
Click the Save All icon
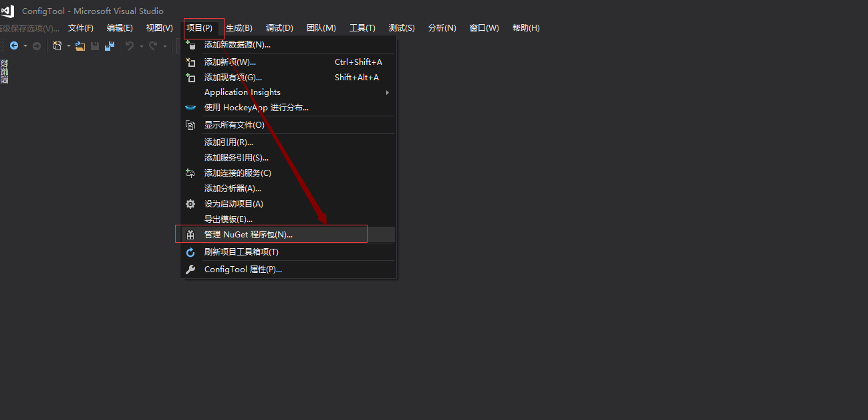click(x=110, y=45)
